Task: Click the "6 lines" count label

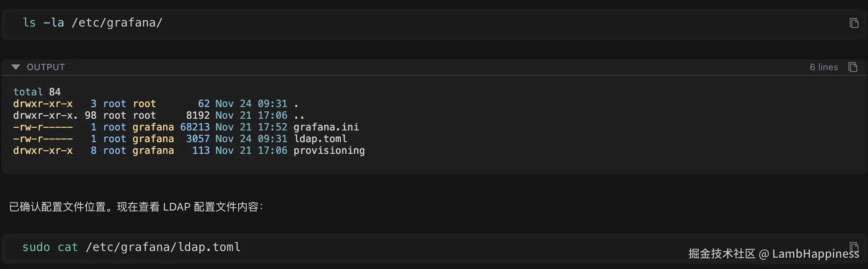Action: tap(823, 67)
